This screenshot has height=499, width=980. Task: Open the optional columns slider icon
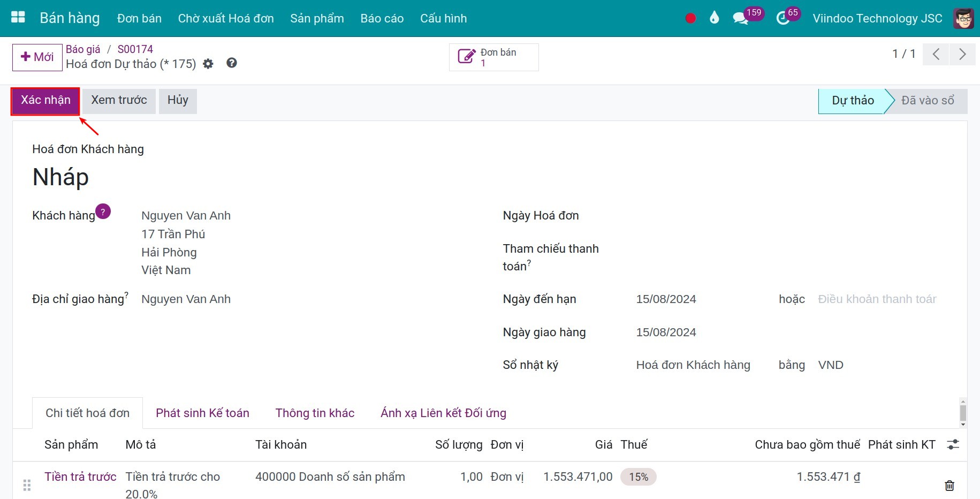954,444
